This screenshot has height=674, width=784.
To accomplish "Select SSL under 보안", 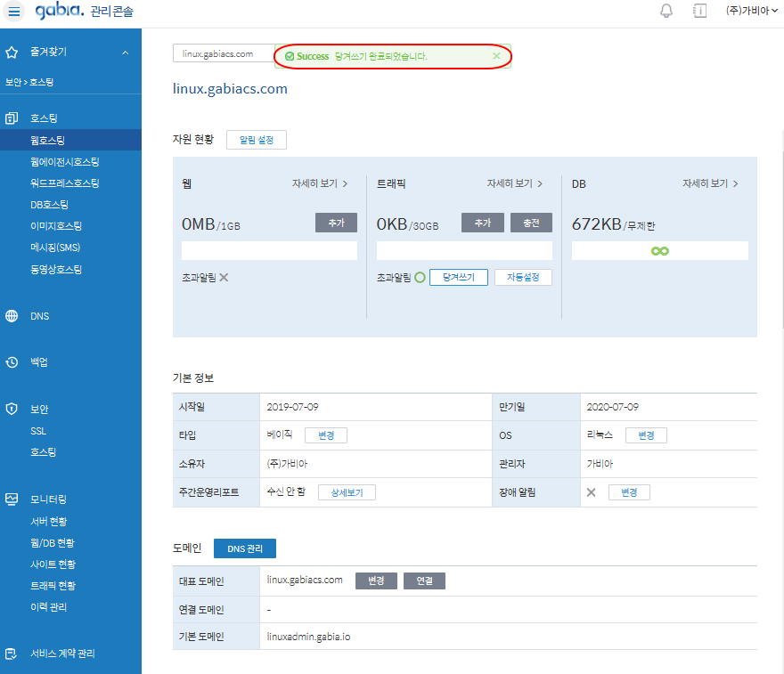I will pos(38,431).
